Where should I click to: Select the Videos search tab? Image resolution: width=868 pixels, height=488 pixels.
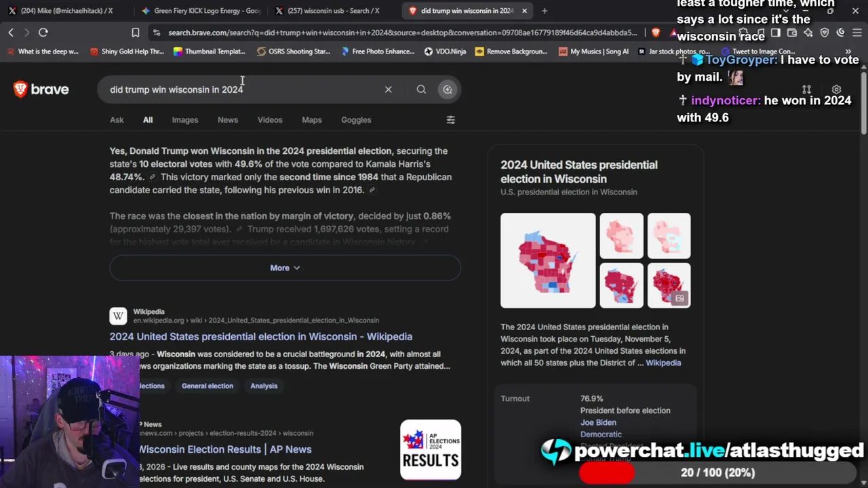tap(270, 120)
